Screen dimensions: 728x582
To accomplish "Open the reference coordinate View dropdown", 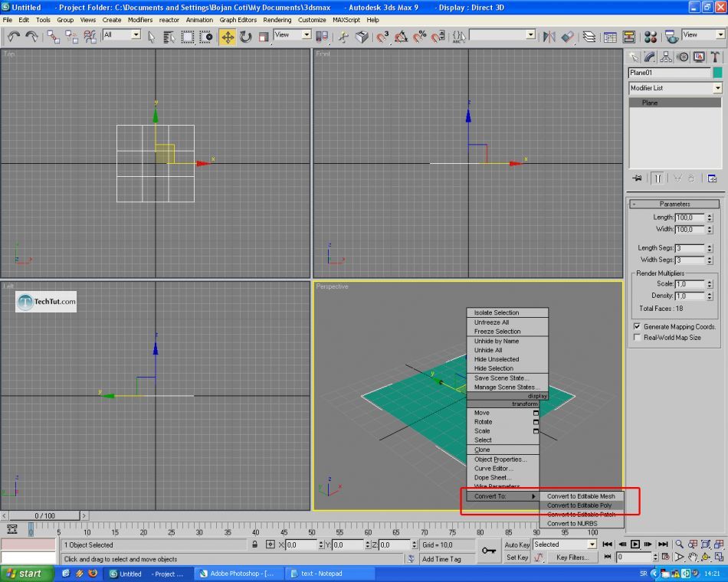I will click(292, 34).
